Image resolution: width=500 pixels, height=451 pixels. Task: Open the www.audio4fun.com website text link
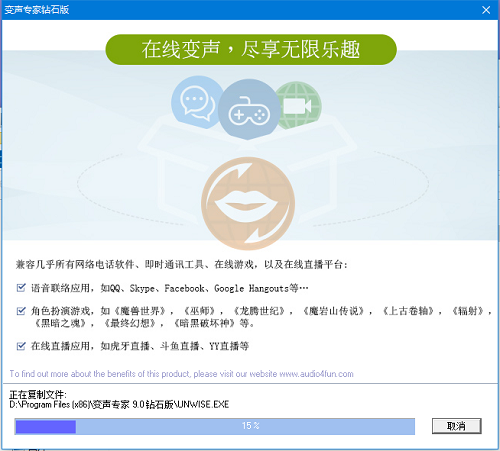316,374
